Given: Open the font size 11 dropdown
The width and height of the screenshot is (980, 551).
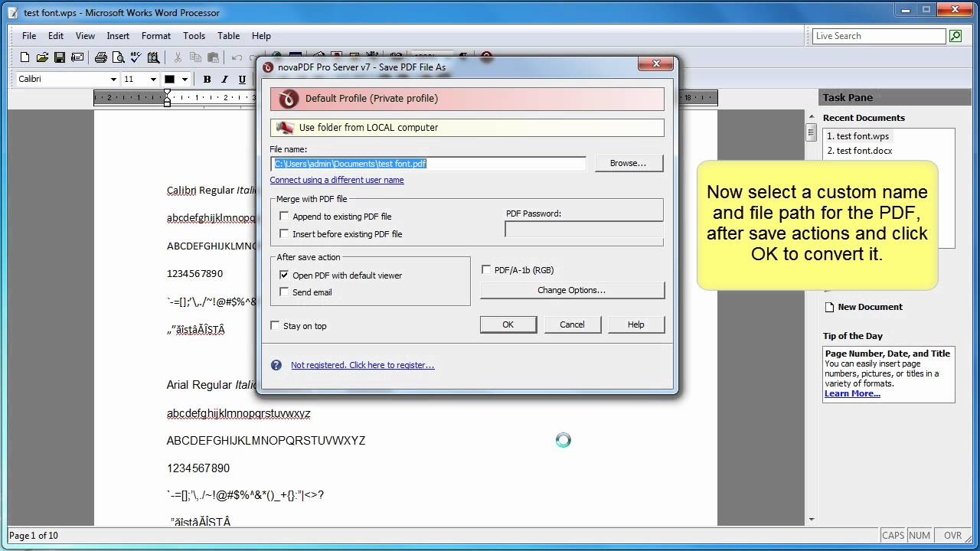Looking at the screenshot, I should pyautogui.click(x=153, y=79).
